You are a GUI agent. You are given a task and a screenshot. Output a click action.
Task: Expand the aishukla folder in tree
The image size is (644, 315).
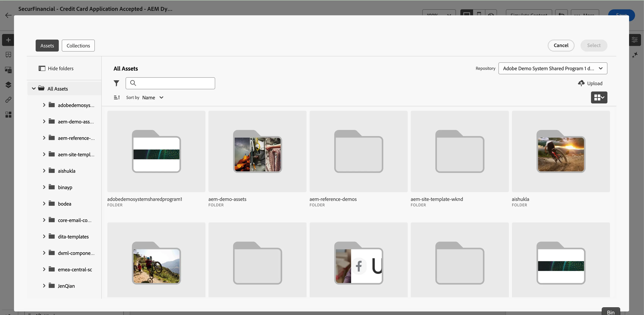pos(44,171)
